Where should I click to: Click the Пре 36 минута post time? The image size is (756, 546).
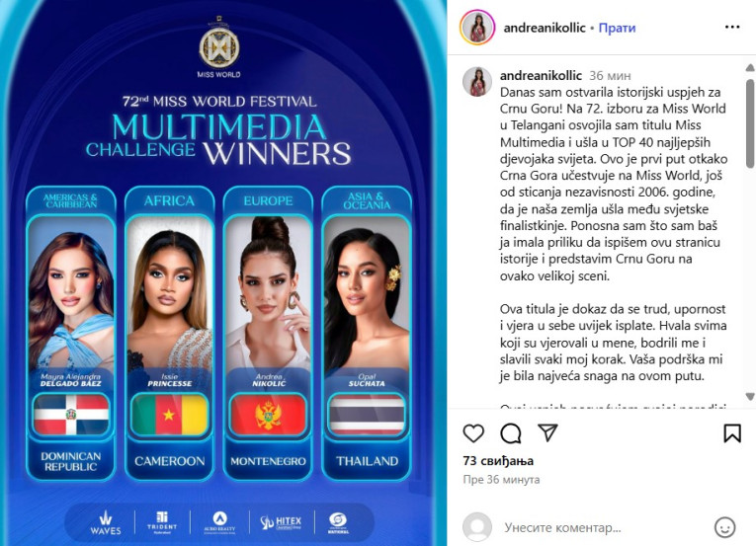[x=501, y=480]
